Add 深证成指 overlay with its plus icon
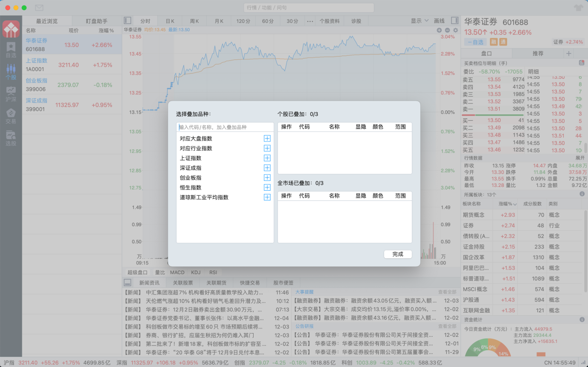Image resolution: width=588 pixels, height=367 pixels. 267,167
